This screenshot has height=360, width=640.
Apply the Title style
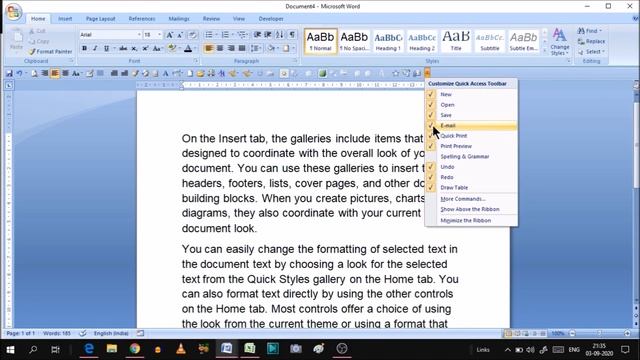click(456, 41)
